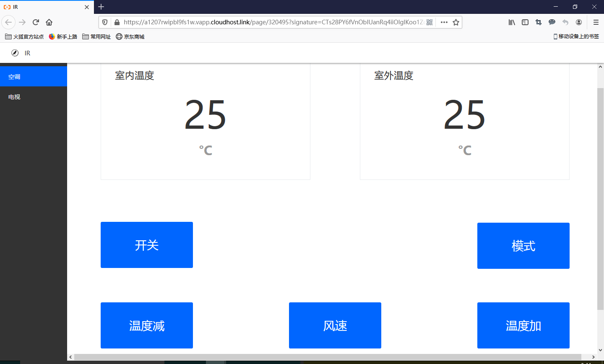604x364 pixels.
Task: Bookmark this page with the star
Action: [456, 22]
